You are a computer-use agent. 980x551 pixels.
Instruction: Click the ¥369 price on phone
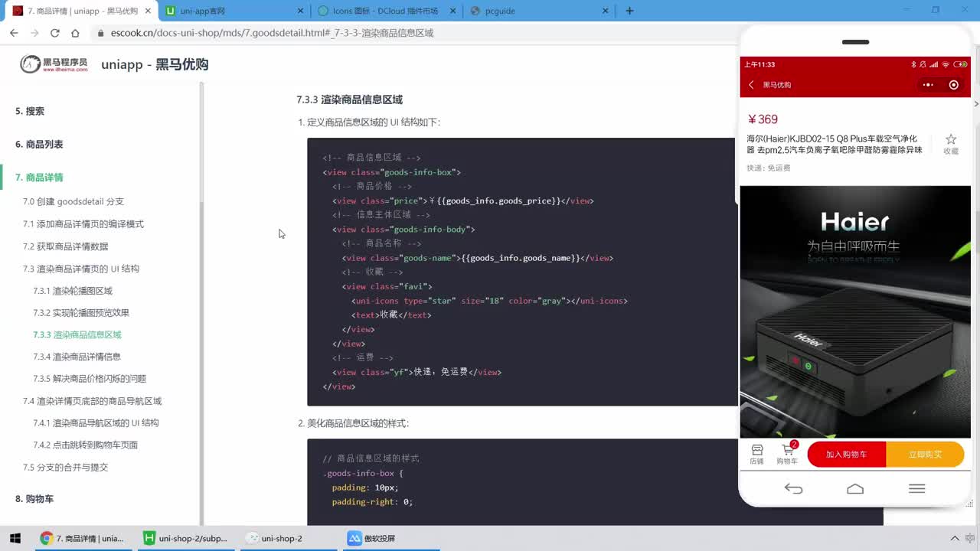pos(763,119)
